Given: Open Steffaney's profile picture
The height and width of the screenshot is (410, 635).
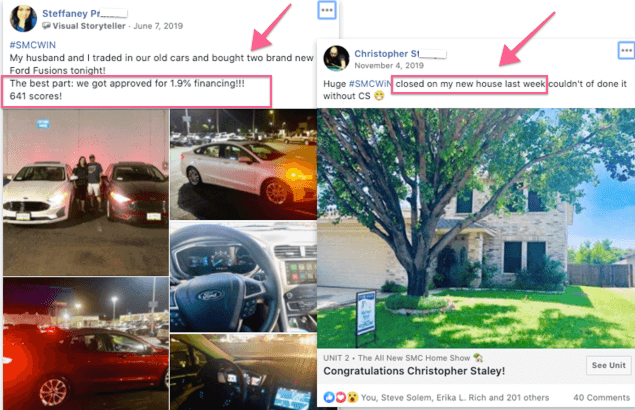Looking at the screenshot, I should tap(23, 19).
